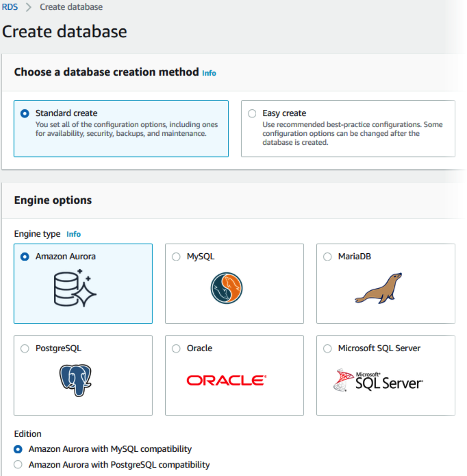Pick the Oracle engine radio button
Viewport: 467px width, 476px height.
pos(176,348)
